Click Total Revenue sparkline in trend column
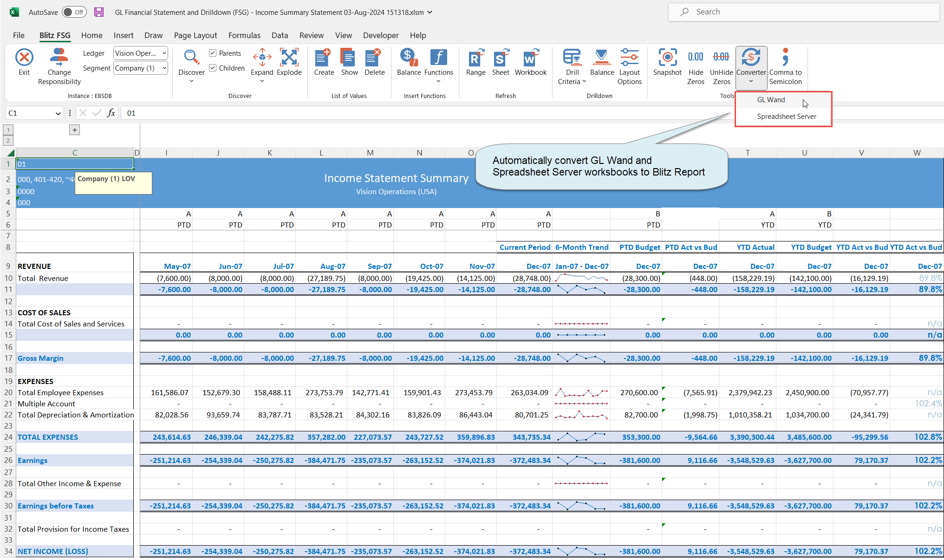Screen dimensions: 944x560 click(581, 278)
